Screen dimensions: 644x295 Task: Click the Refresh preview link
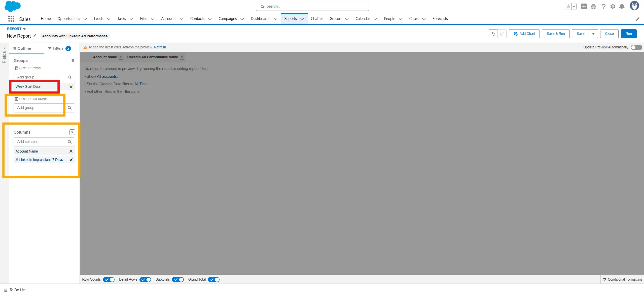click(x=160, y=47)
